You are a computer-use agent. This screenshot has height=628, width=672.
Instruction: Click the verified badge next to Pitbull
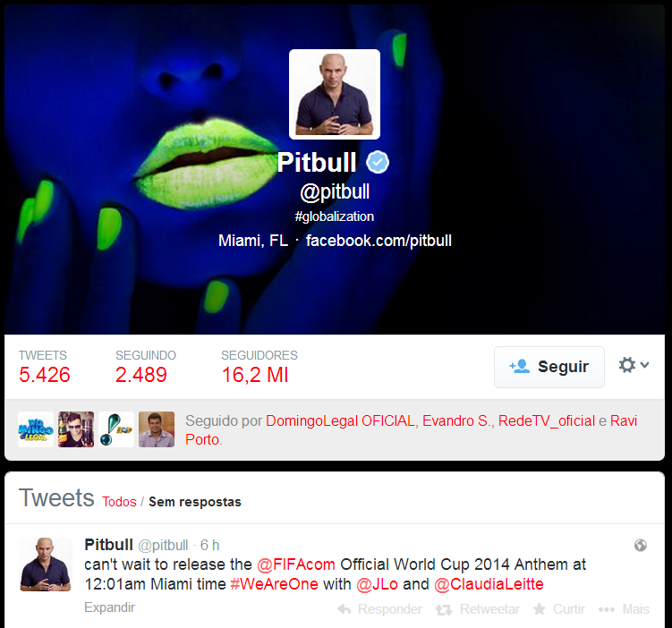(377, 162)
